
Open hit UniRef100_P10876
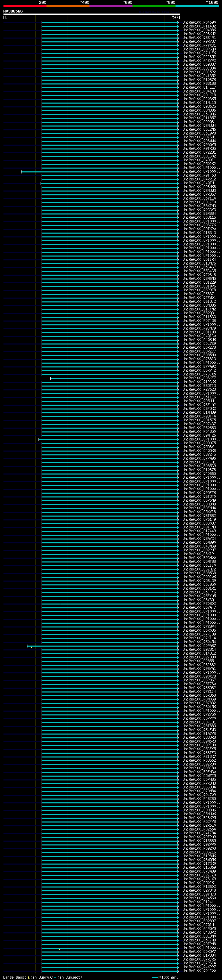click(x=199, y=80)
